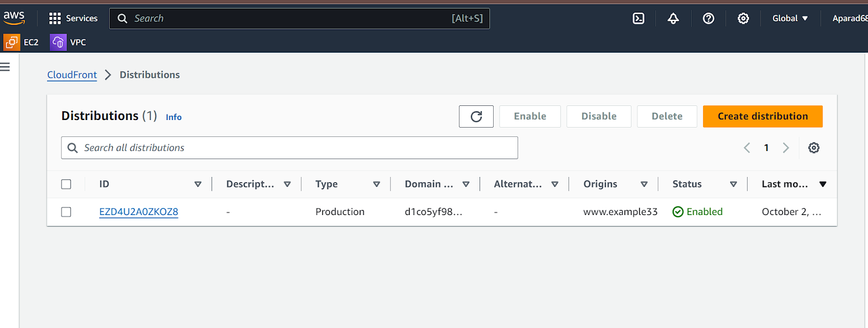Click the Production type cell
This screenshot has width=868, height=328.
pos(340,212)
